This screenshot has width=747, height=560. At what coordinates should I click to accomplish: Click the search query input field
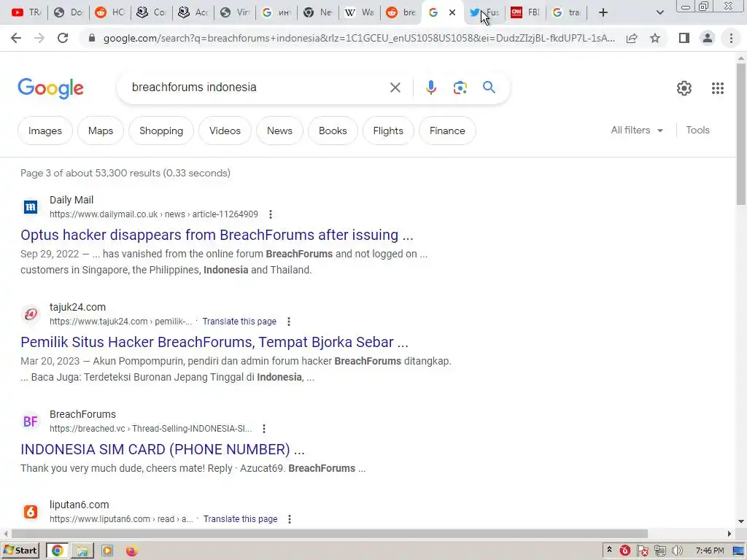(x=258, y=87)
